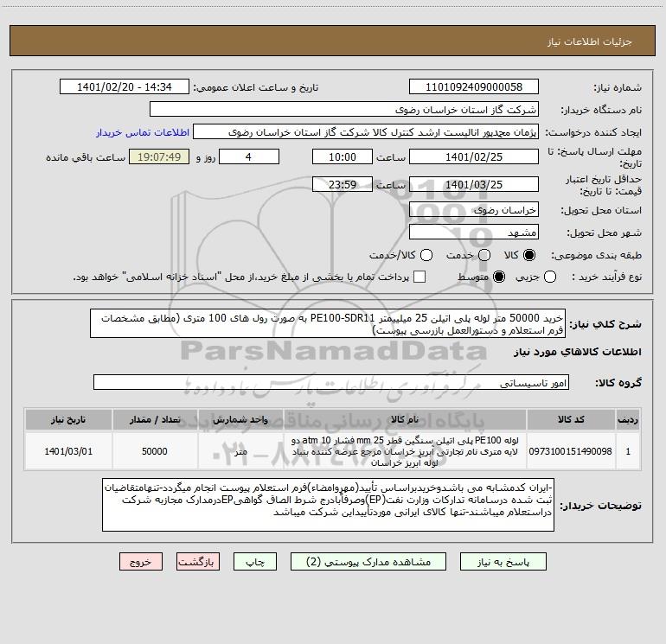666x644 pixels.
Task: Select the 'متوسط' purchase type radio
Action: (499, 277)
